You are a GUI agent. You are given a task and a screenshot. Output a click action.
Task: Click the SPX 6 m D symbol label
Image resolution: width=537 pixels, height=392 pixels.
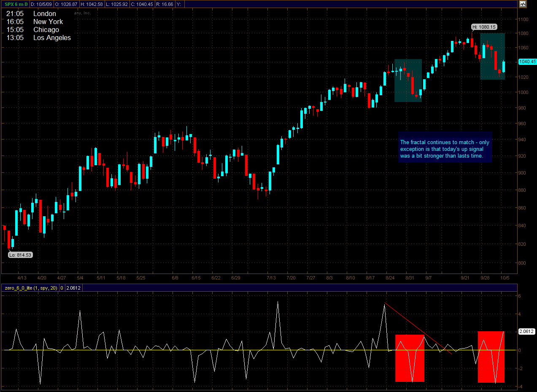click(x=16, y=4)
